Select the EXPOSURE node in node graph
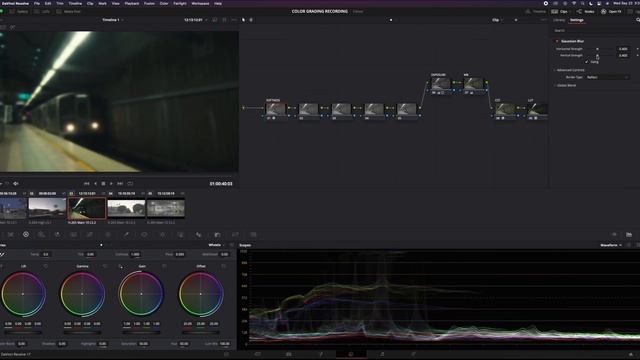The image size is (640, 360). click(x=440, y=84)
